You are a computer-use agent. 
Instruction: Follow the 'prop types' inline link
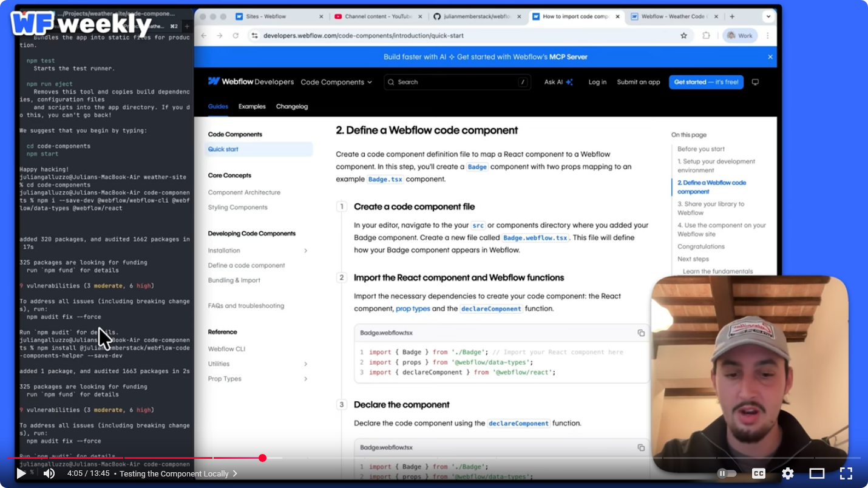[413, 309]
